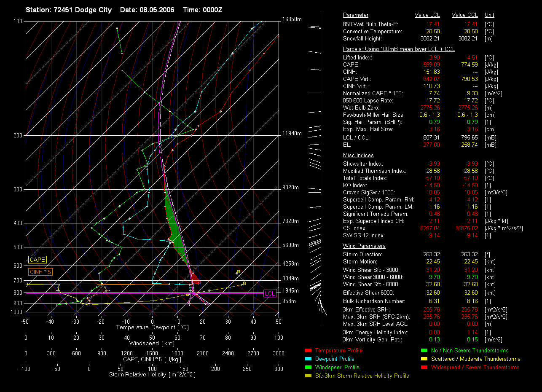Viewport: 542px width, 392px height.
Task: Open the Misc Indices section heading
Action: click(x=358, y=156)
